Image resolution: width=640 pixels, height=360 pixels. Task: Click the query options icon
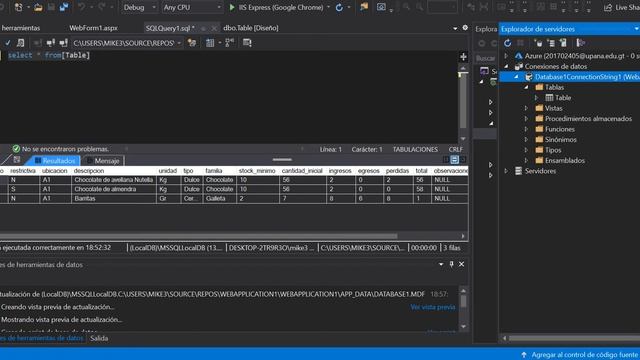click(x=247, y=42)
